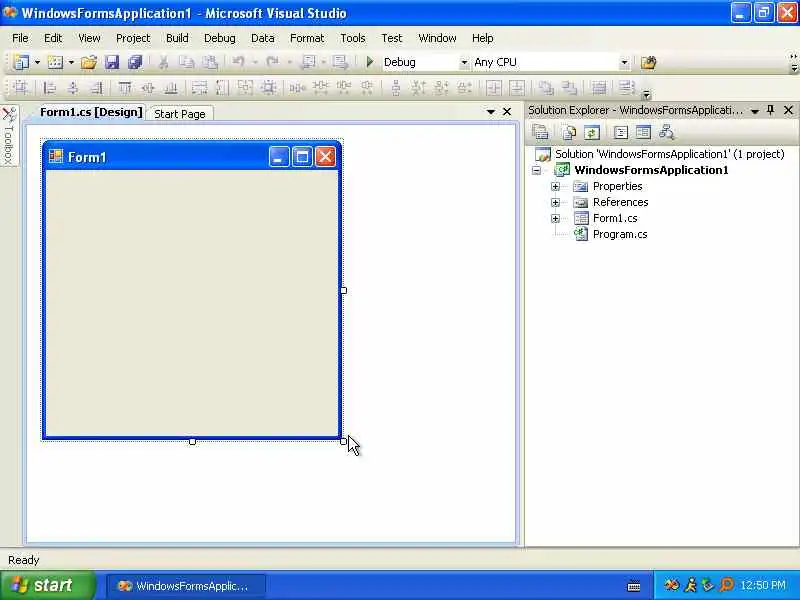Open the Add New Item dropdown arrow

(x=71, y=62)
